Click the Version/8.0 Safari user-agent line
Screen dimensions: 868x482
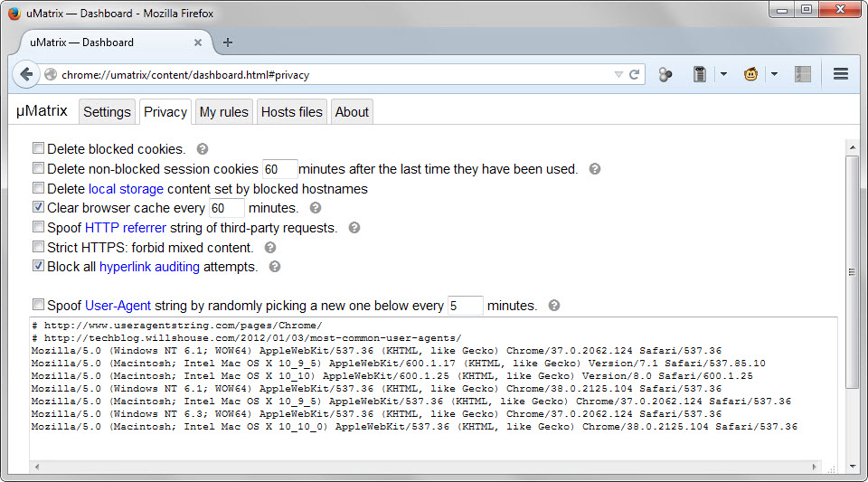click(x=392, y=376)
